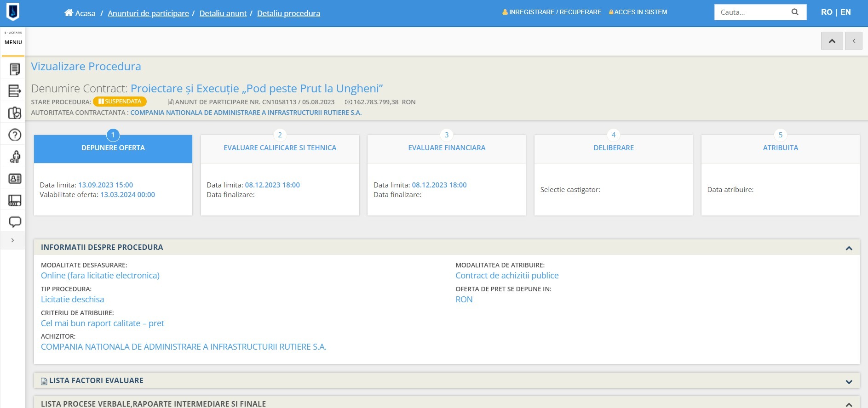Click the file icon by LISTA FACTORI EVALUARE
Screen dimensions: 868x408
click(x=44, y=381)
